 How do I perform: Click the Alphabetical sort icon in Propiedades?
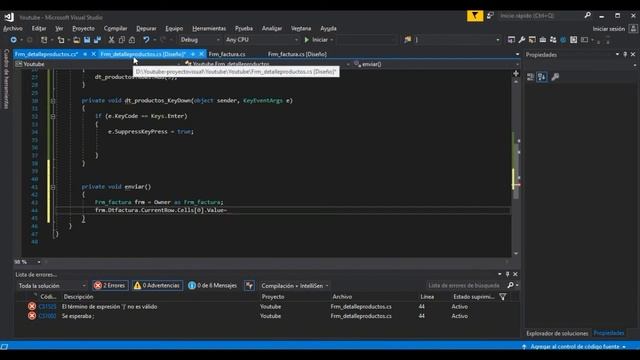pyautogui.click(x=542, y=77)
